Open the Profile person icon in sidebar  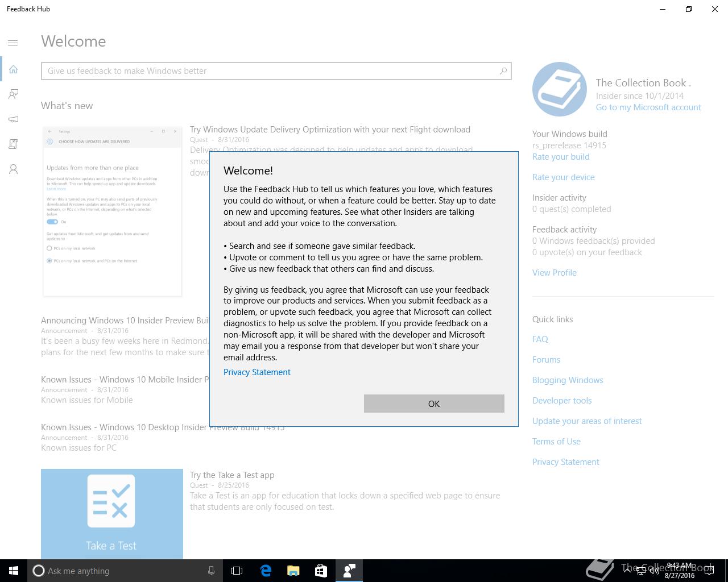(13, 169)
